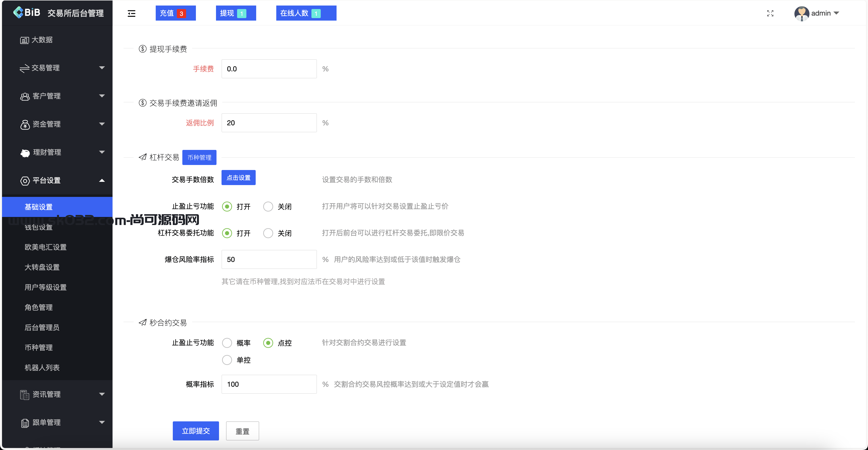
Task: Collapse the sidebar with the menu toggle icon
Action: click(131, 14)
